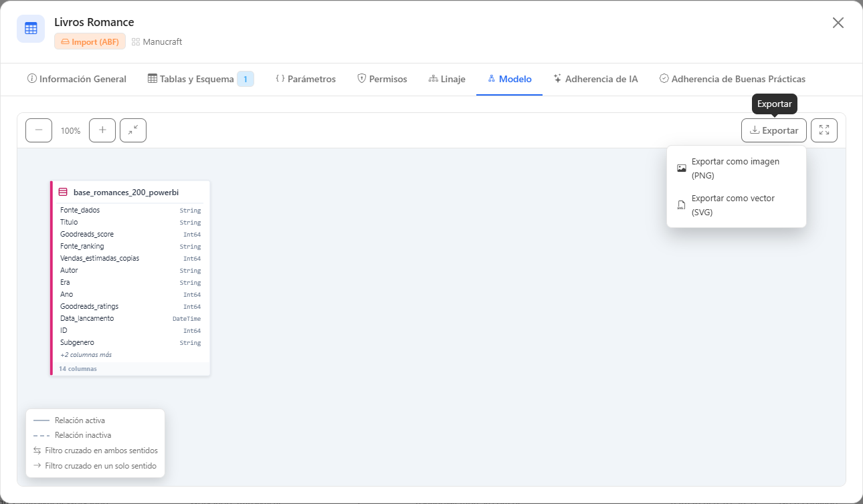Zoom out the model diagram with minus button
The width and height of the screenshot is (863, 504).
point(39,130)
